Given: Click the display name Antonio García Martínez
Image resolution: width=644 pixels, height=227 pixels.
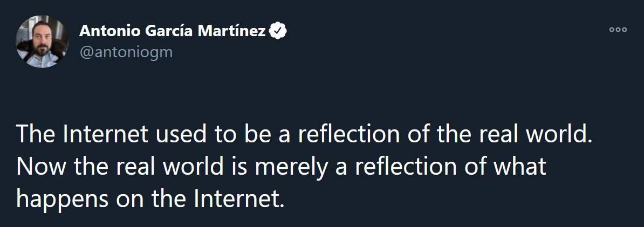Looking at the screenshot, I should [x=173, y=31].
